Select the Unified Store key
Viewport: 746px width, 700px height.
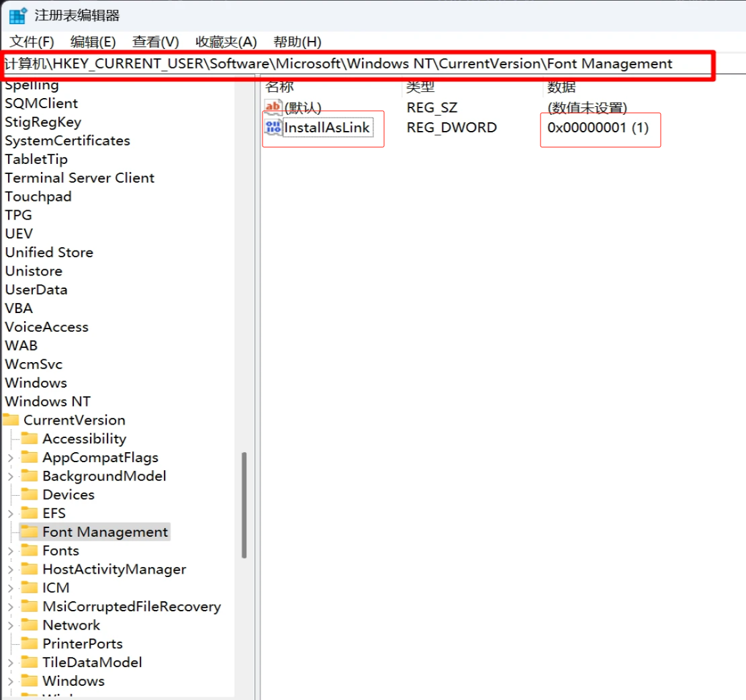[x=49, y=252]
